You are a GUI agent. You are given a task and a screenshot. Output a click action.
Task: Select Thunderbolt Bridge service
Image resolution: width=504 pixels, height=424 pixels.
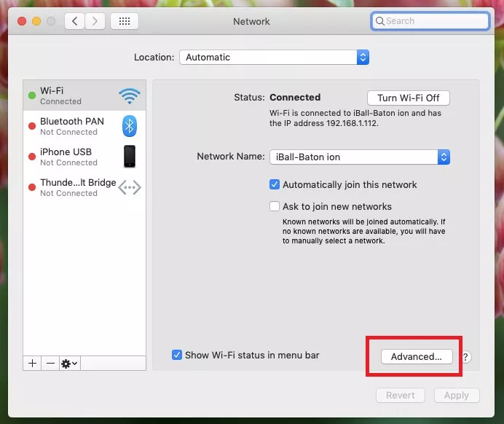84,187
